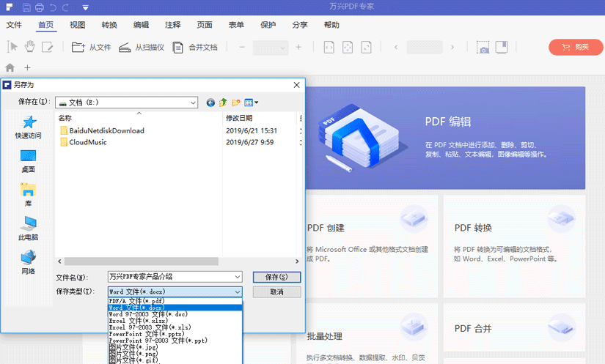605x364 pixels.
Task: Expand the 保存类型 combo box
Action: [x=175, y=291]
